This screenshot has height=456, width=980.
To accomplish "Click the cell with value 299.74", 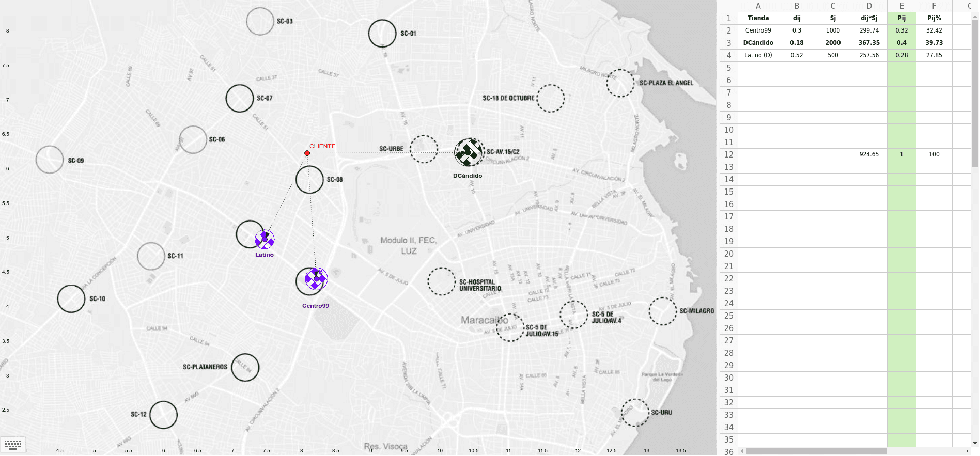I will (869, 30).
